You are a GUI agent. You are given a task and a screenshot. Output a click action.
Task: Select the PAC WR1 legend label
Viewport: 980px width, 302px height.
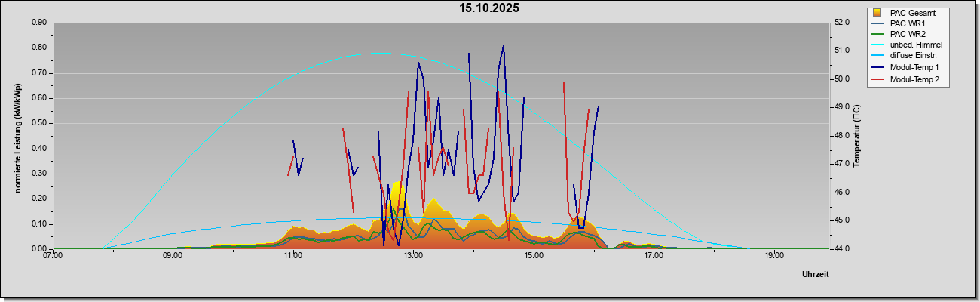[908, 23]
